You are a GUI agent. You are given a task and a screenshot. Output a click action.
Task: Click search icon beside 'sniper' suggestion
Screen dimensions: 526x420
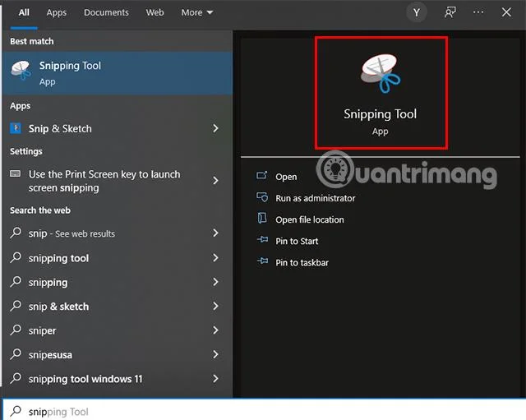pyautogui.click(x=16, y=330)
